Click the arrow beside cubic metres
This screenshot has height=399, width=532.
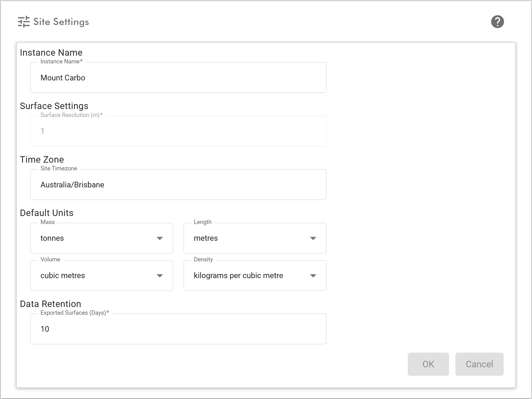[160, 276]
